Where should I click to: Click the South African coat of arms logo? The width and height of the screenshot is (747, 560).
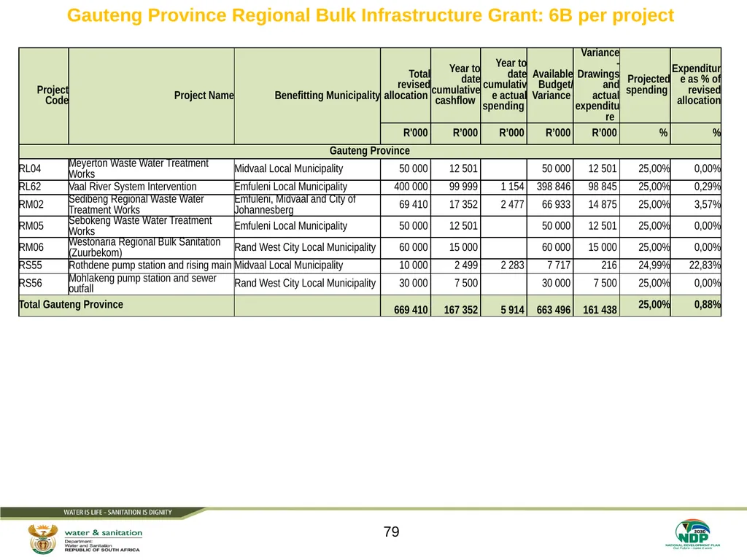tap(43, 539)
